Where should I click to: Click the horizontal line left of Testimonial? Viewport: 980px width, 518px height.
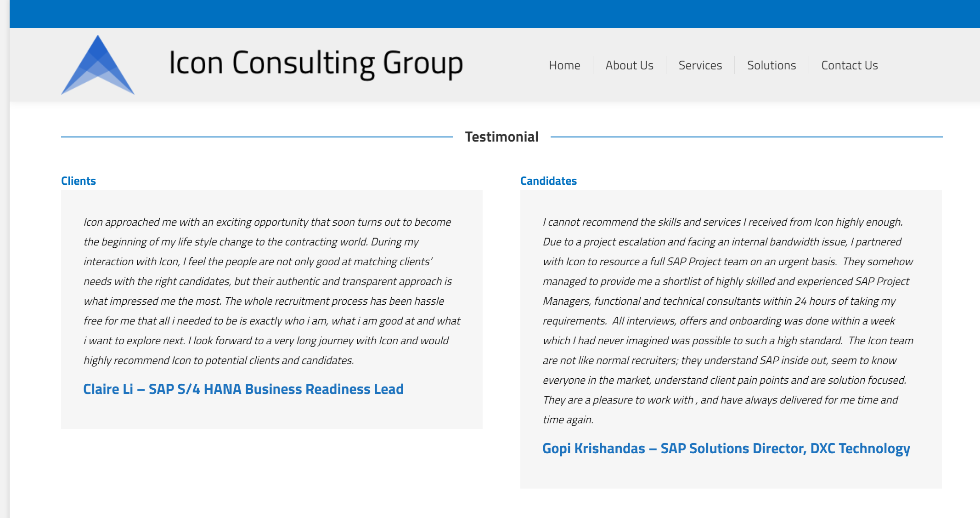pyautogui.click(x=257, y=137)
